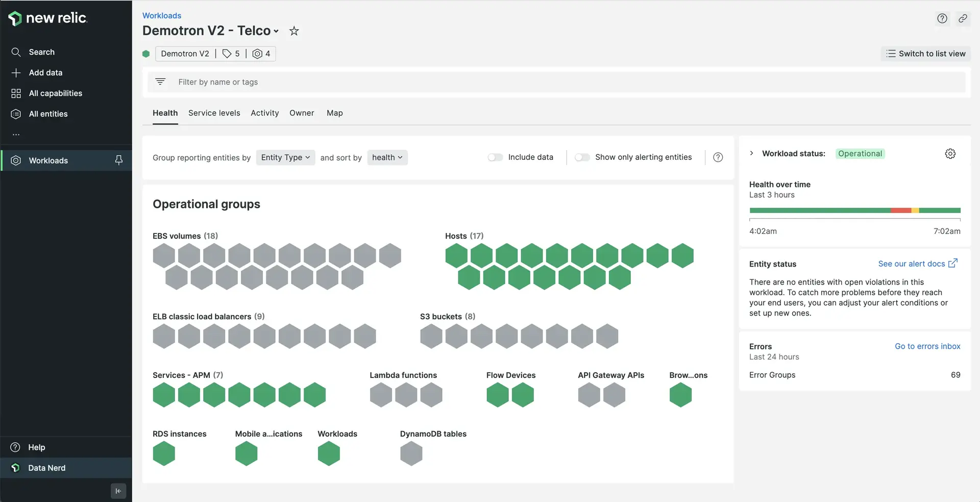Collapse the left navigation sidebar
980x502 pixels.
pyautogui.click(x=118, y=491)
